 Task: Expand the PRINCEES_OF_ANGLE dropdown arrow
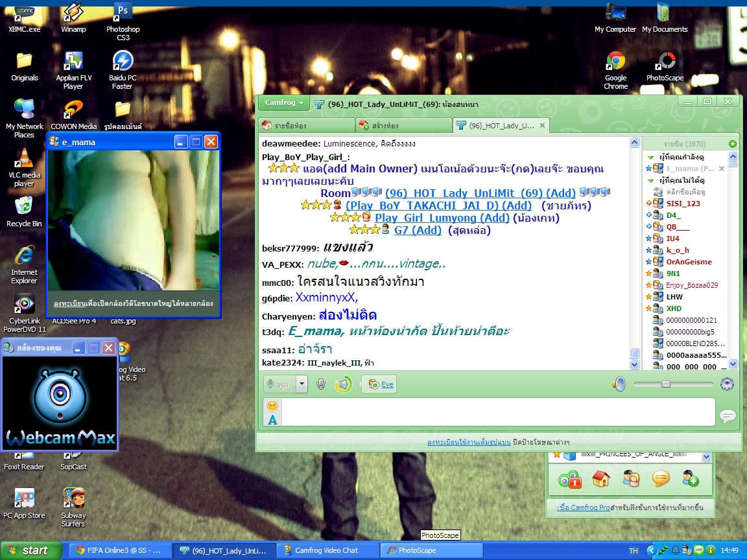pyautogui.click(x=706, y=457)
